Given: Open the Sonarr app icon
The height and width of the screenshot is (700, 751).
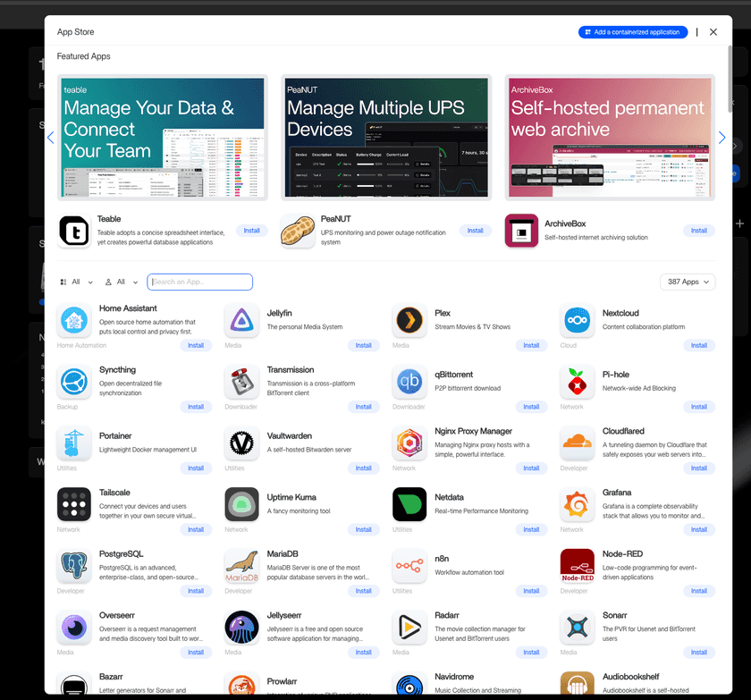Looking at the screenshot, I should pos(578,627).
